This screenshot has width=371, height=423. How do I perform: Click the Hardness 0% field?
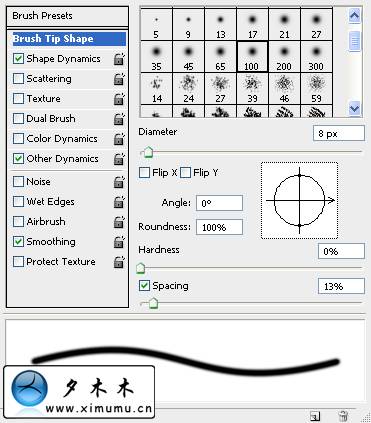[x=341, y=251]
